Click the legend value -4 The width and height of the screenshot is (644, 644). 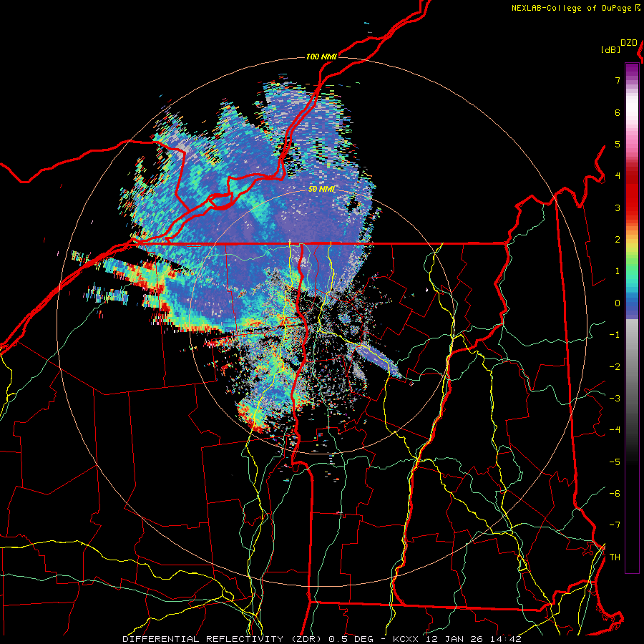tap(615, 430)
